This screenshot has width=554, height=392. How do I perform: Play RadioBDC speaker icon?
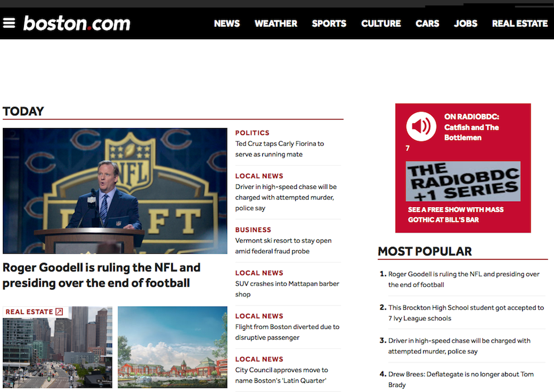click(x=421, y=126)
